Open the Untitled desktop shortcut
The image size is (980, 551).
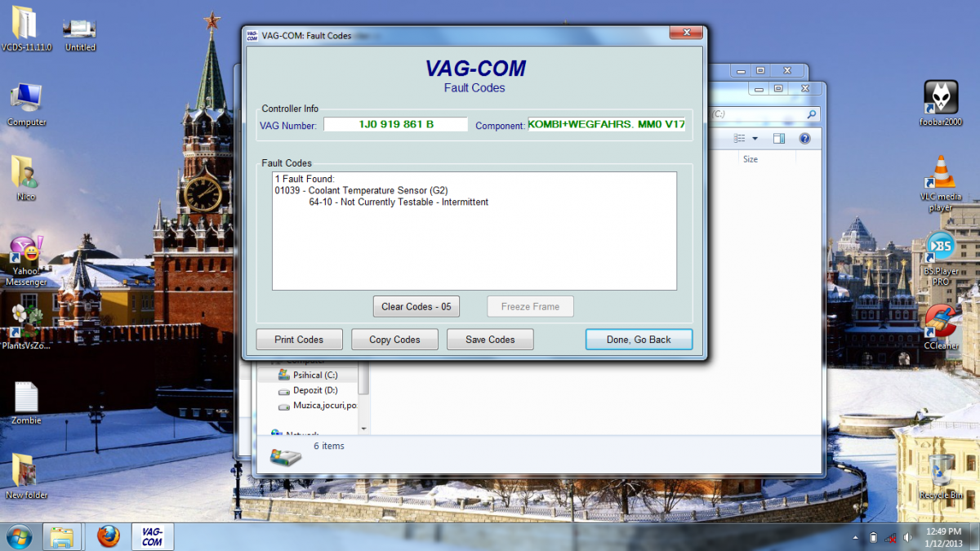(80, 33)
